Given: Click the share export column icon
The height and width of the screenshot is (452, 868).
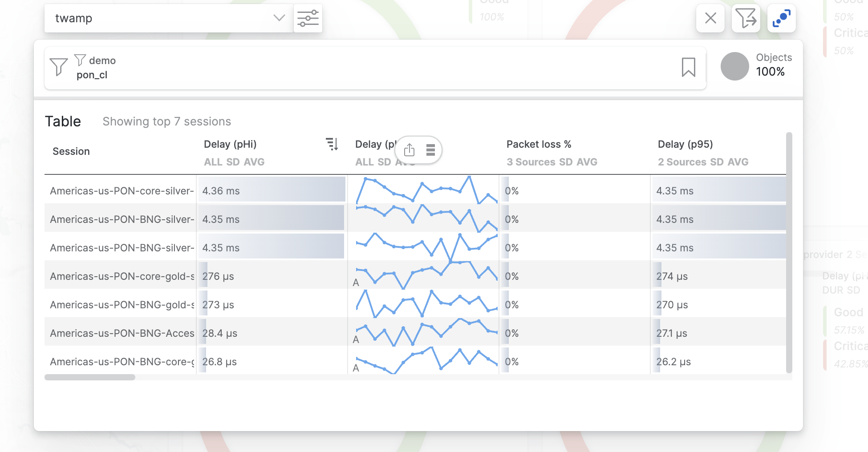Looking at the screenshot, I should pos(409,150).
